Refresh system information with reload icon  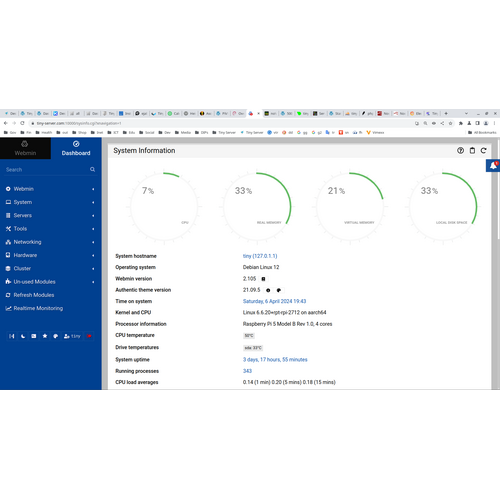483,151
